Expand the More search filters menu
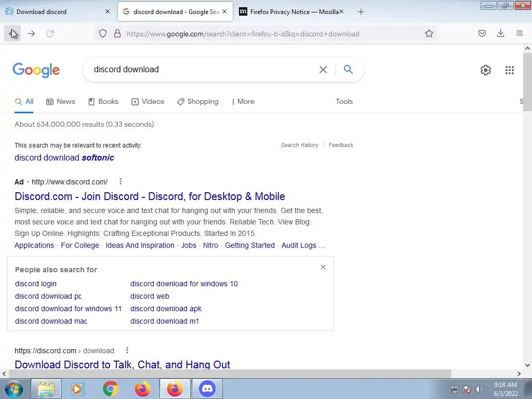 click(243, 101)
